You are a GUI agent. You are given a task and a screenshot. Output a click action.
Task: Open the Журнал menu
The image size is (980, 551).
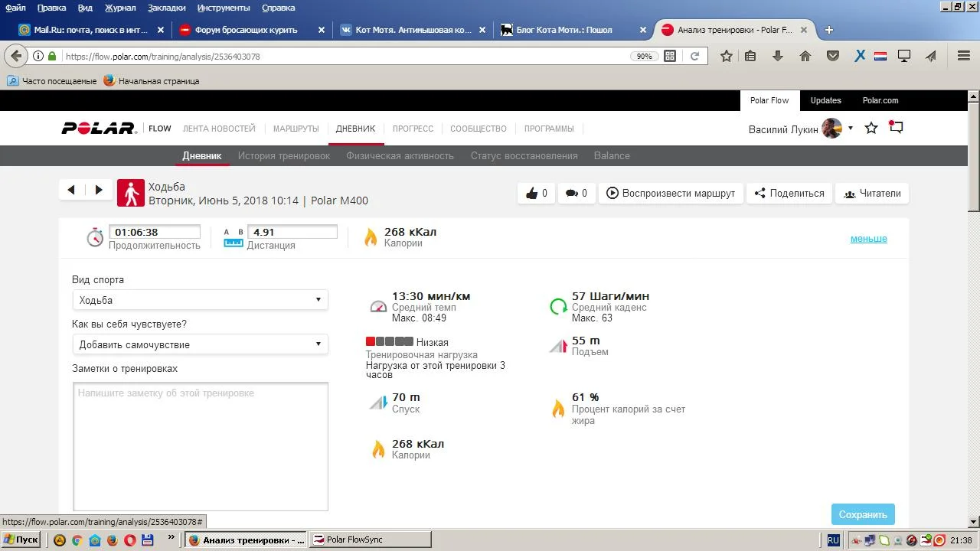click(x=120, y=8)
